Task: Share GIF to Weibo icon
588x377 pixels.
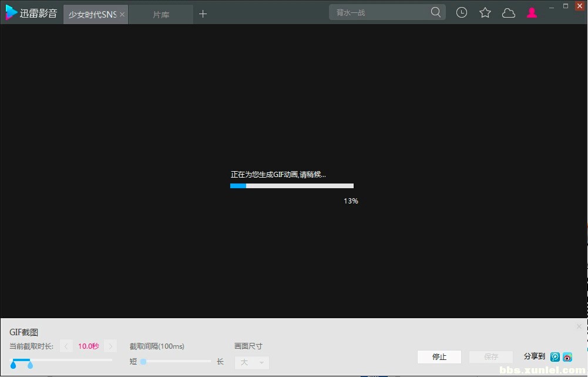Action: (567, 357)
